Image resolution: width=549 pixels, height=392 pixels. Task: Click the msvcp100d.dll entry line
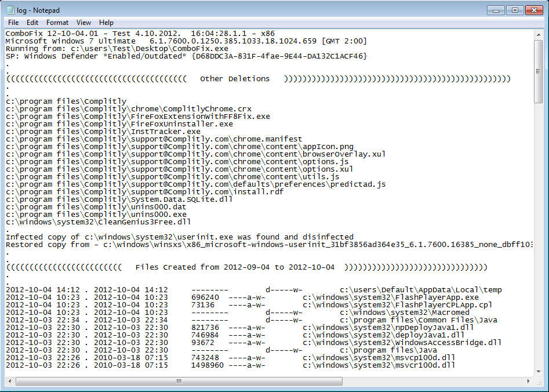tap(230, 358)
